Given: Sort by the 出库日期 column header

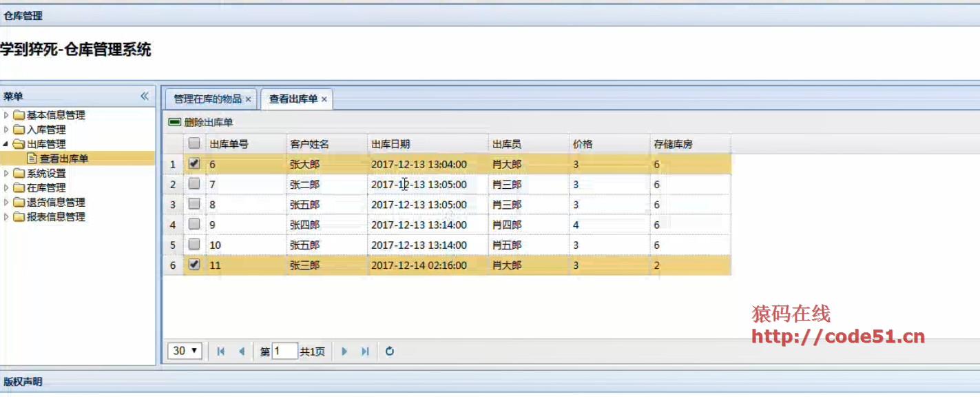Looking at the screenshot, I should [x=390, y=144].
